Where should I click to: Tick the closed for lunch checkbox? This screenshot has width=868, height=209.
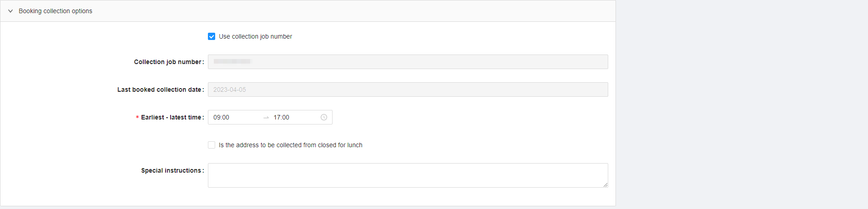[x=212, y=145]
